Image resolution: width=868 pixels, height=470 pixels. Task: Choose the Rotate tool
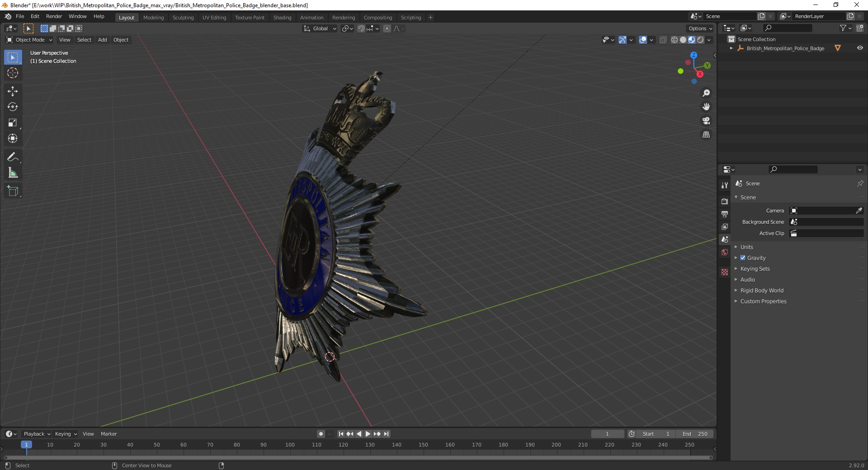(x=13, y=107)
